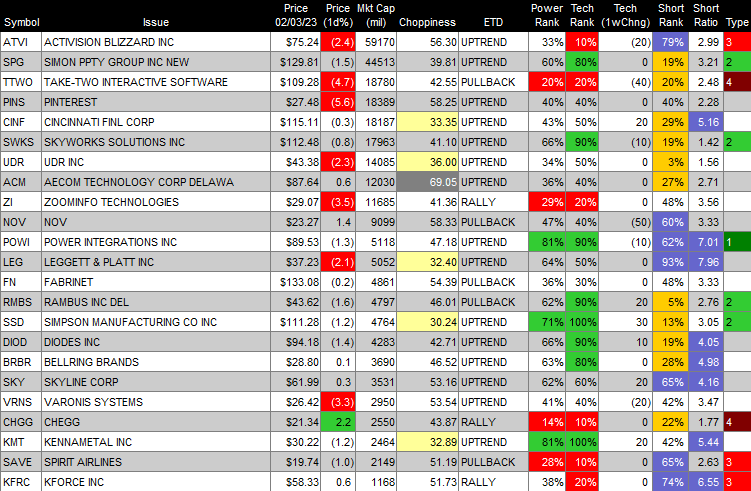751x491 pixels.
Task: Select the PULLBACK trend for SAVE
Action: [x=493, y=462]
